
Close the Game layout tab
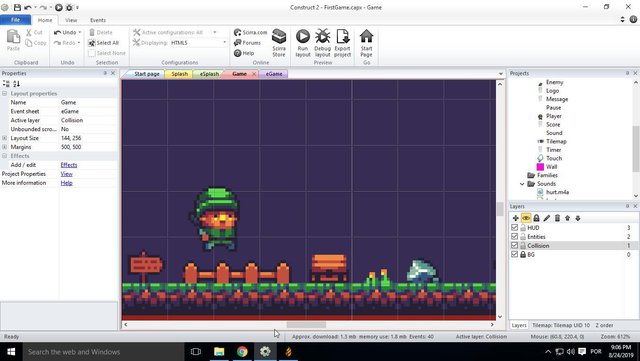pyautogui.click(x=254, y=74)
